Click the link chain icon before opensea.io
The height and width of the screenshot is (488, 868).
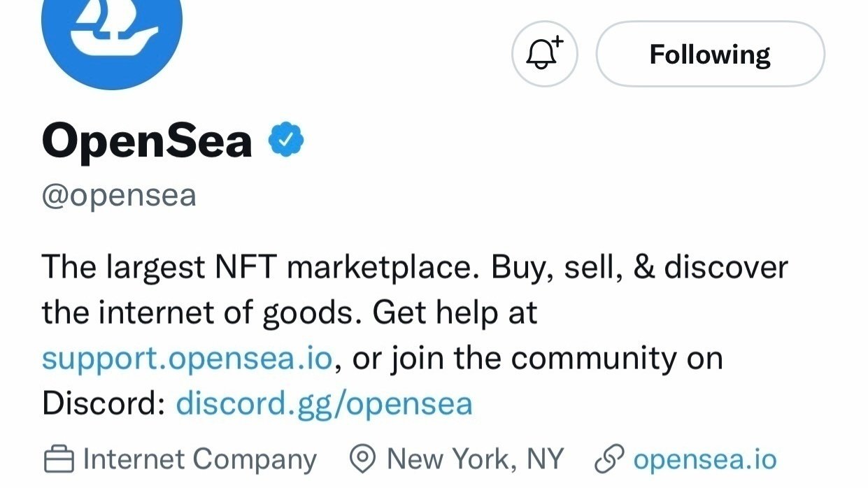611,459
